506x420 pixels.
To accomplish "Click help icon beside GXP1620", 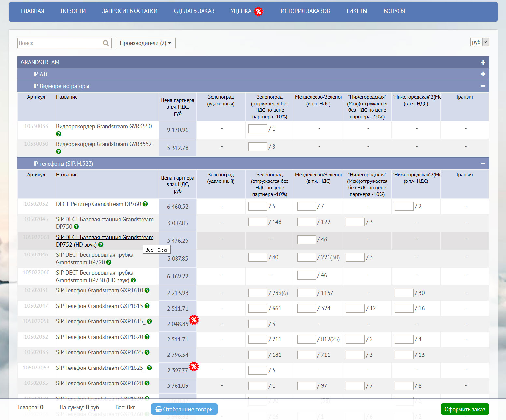I will coord(147,337).
